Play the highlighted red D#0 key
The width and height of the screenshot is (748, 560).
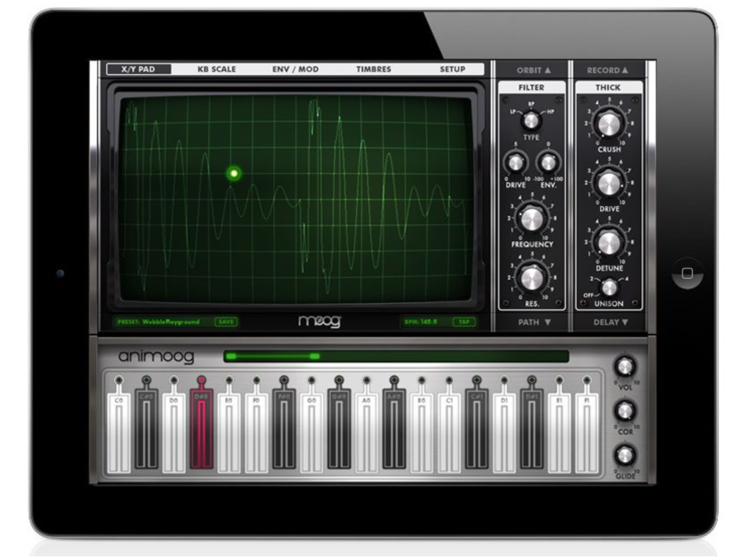point(202,429)
